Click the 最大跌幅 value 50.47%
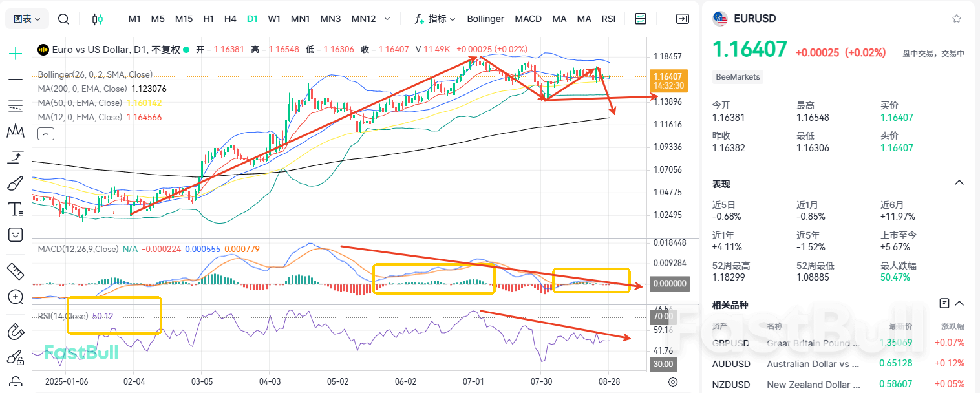 [895, 277]
